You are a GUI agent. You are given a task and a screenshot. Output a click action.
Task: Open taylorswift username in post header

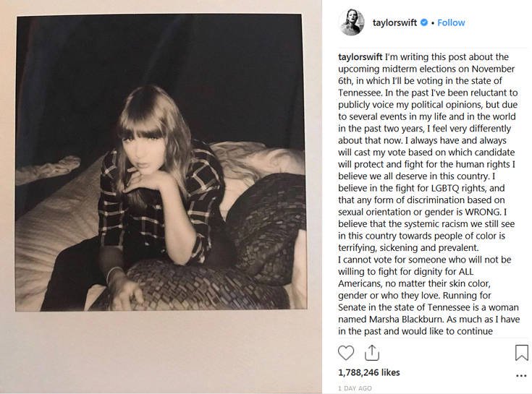click(395, 22)
